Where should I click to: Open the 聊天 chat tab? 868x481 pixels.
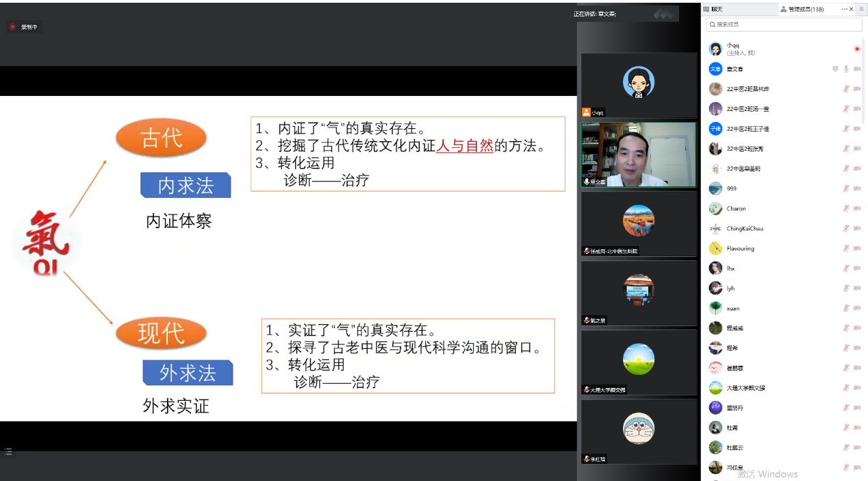tap(716, 10)
